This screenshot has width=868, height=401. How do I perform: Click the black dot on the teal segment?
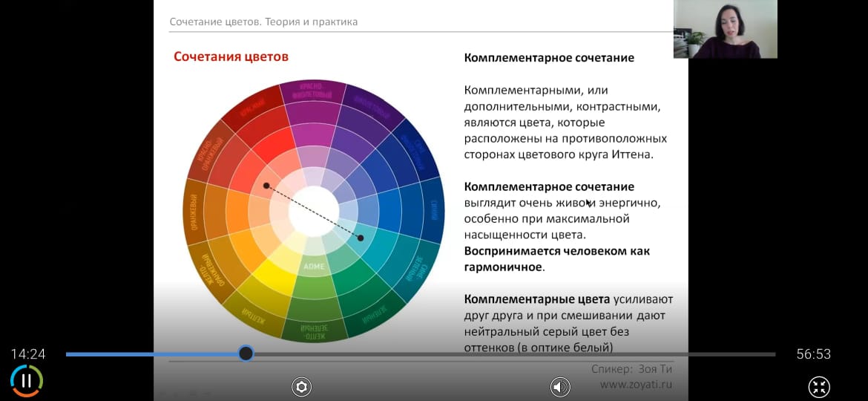tap(361, 238)
